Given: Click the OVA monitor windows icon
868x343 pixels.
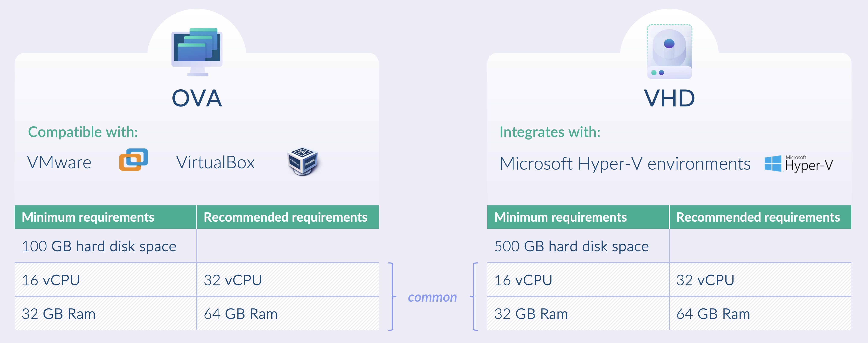Looking at the screenshot, I should click(197, 51).
